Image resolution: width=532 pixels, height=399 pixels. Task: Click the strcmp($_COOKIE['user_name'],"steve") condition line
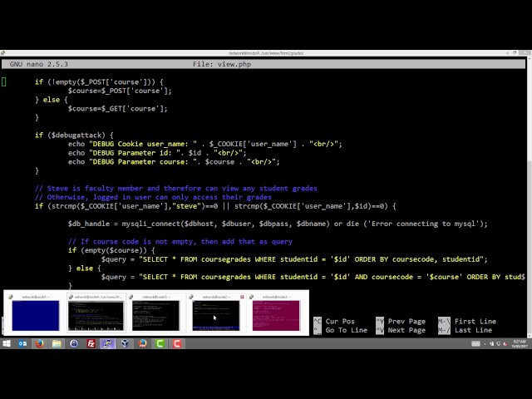[215, 206]
